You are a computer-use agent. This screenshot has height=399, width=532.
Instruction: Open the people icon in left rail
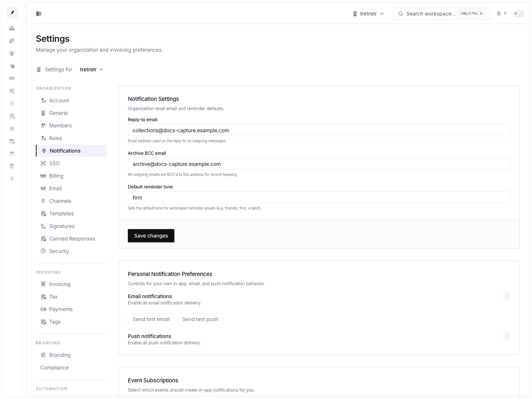point(12,154)
